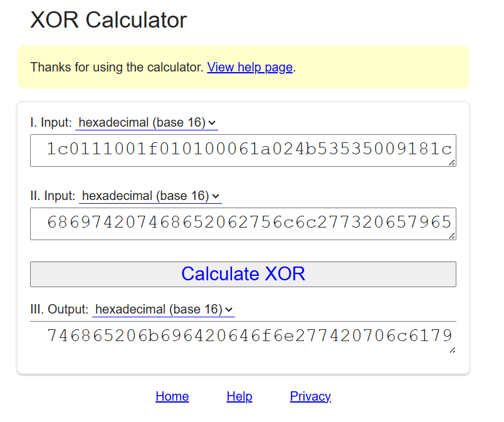Open the Help footer link
Screen dimensions: 504x422
tap(239, 396)
